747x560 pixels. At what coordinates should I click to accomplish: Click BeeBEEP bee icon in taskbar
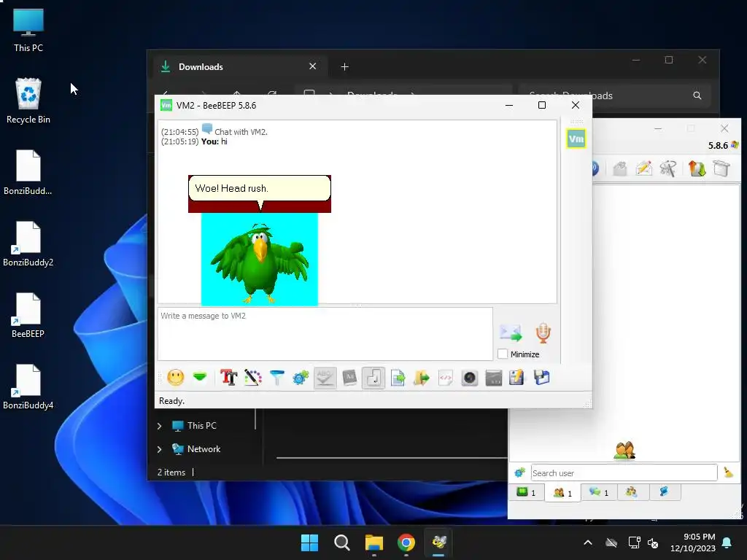pos(438,542)
